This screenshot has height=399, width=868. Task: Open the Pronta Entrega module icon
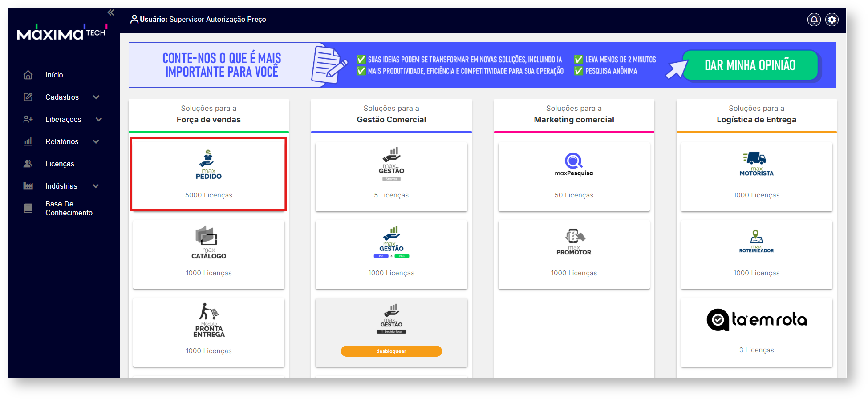[209, 320]
